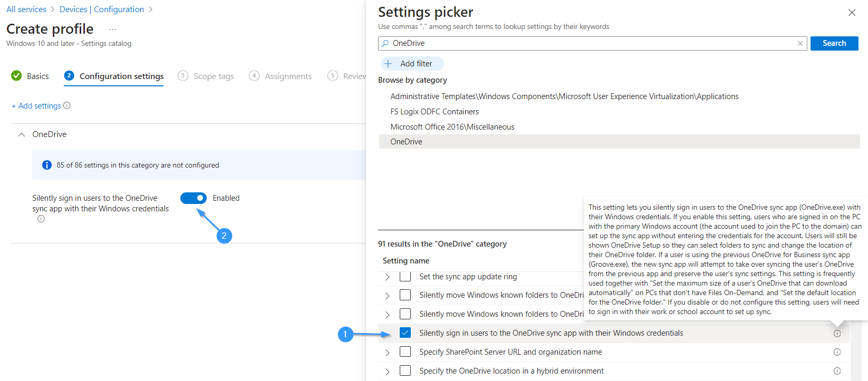This screenshot has width=868, height=381.
Task: Go to the Basics step
Action: tap(30, 76)
